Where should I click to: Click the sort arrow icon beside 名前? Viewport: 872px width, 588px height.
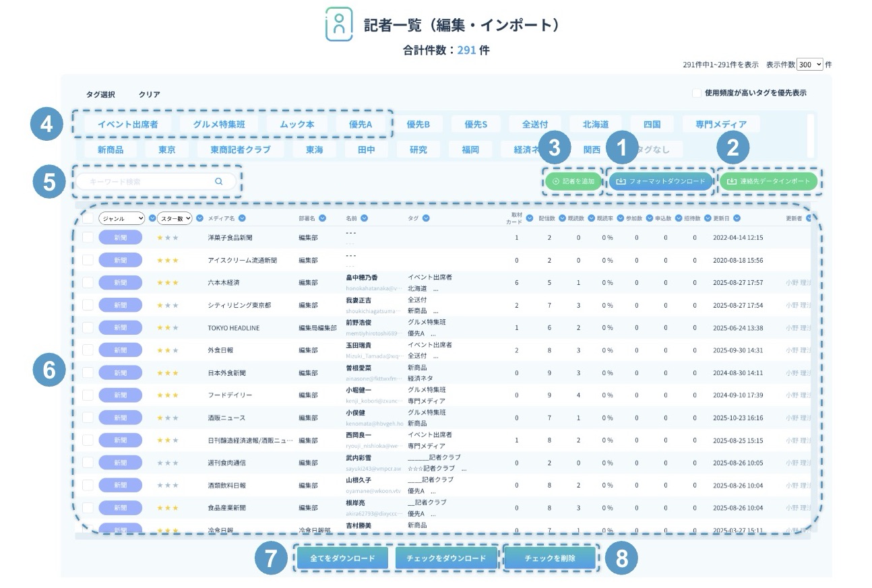click(x=364, y=218)
